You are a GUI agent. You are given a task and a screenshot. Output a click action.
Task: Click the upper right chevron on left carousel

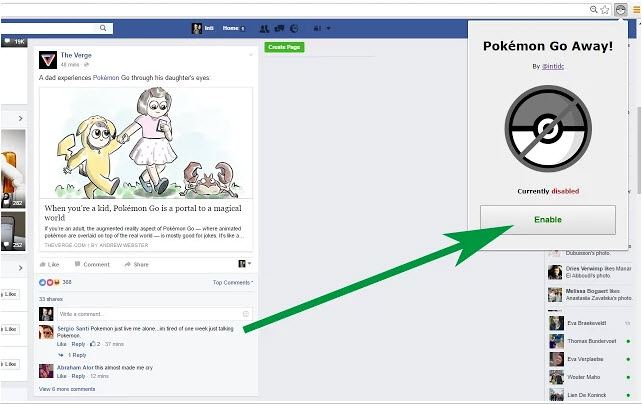coord(20,118)
